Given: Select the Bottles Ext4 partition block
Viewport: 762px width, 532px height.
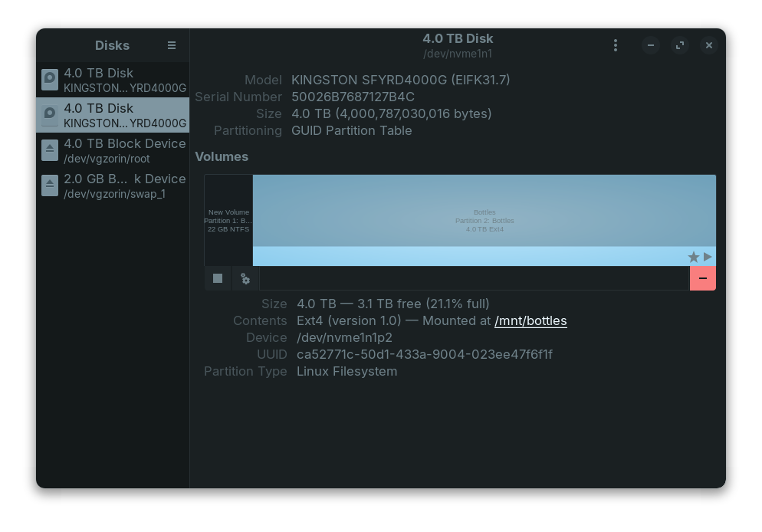Looking at the screenshot, I should coord(484,211).
